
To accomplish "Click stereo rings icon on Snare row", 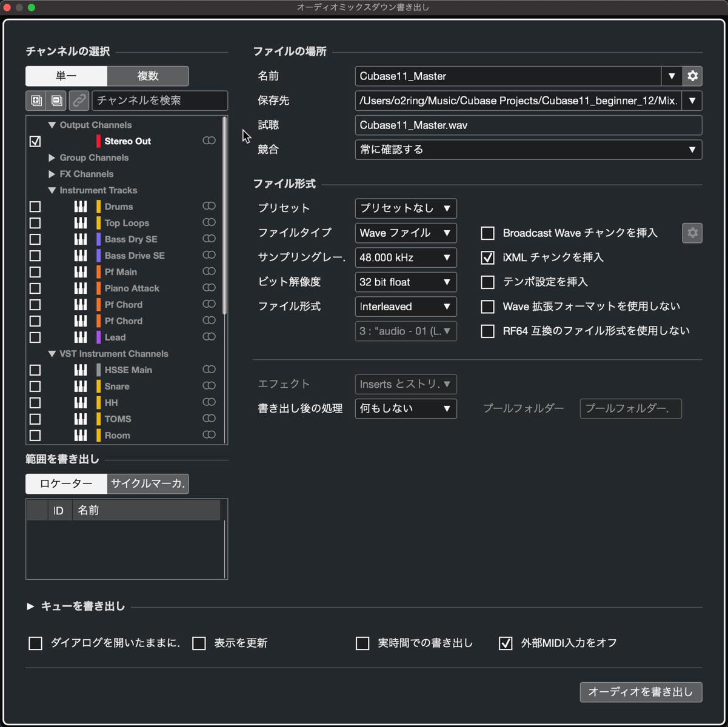I will click(x=209, y=386).
